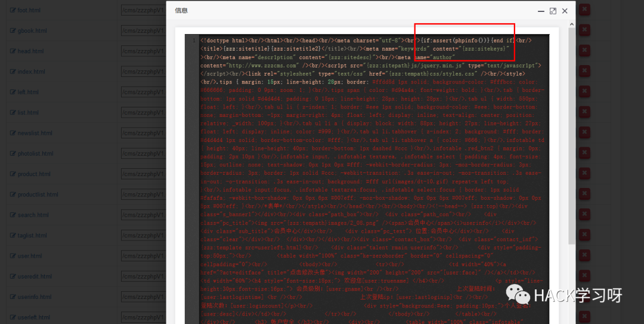644x324 pixels.
Task: Delete user.html using its red X button
Action: click(x=584, y=256)
